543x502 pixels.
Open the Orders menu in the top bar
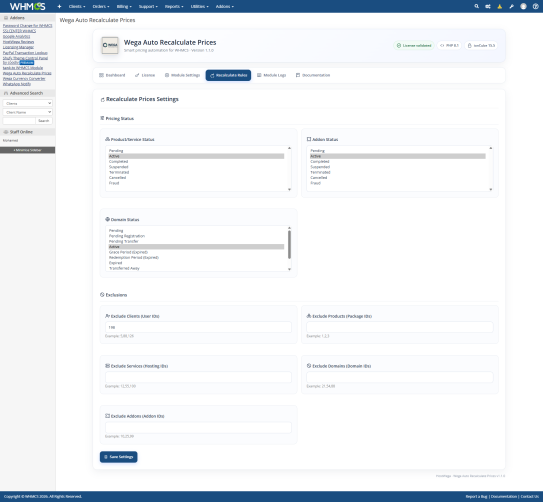(101, 6)
